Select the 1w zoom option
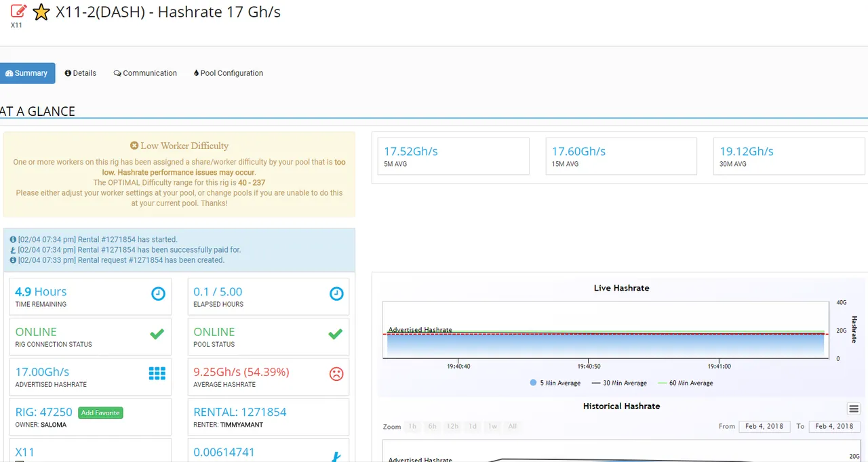This screenshot has height=462, width=868. tap(492, 426)
